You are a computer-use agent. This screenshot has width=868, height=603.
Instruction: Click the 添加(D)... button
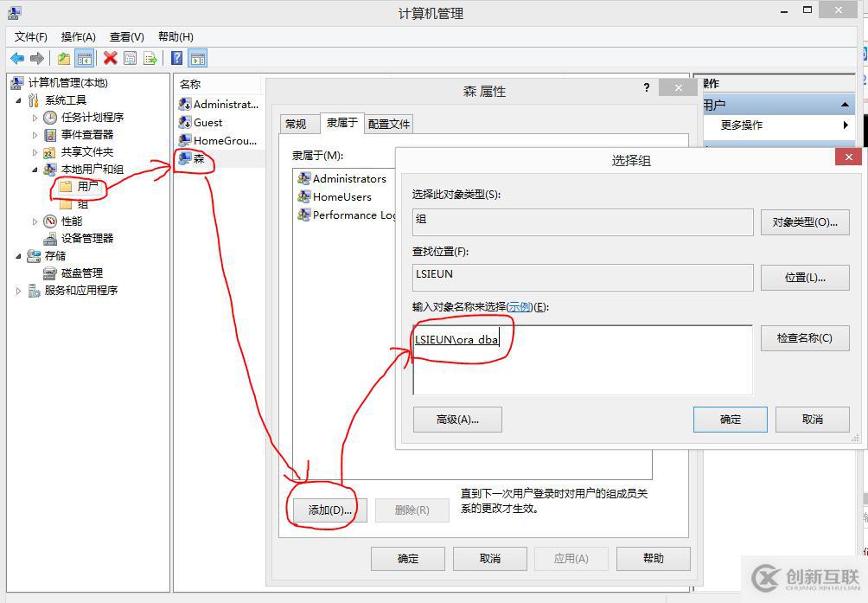(x=330, y=510)
